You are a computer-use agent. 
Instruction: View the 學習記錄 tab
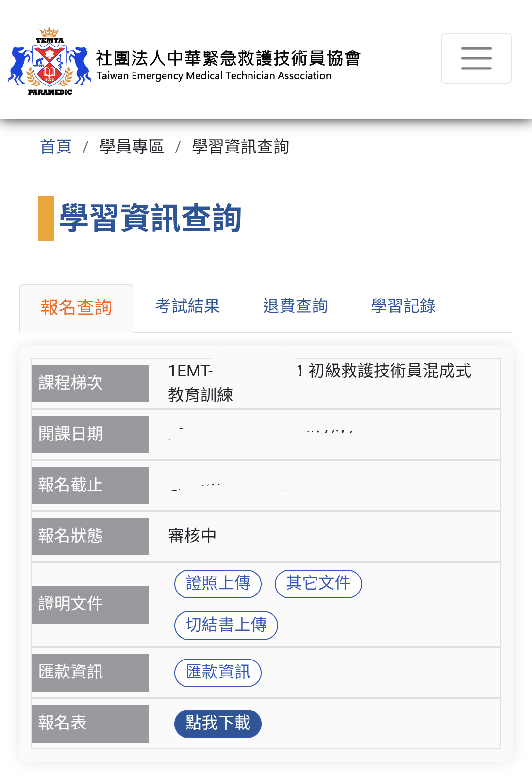(403, 306)
